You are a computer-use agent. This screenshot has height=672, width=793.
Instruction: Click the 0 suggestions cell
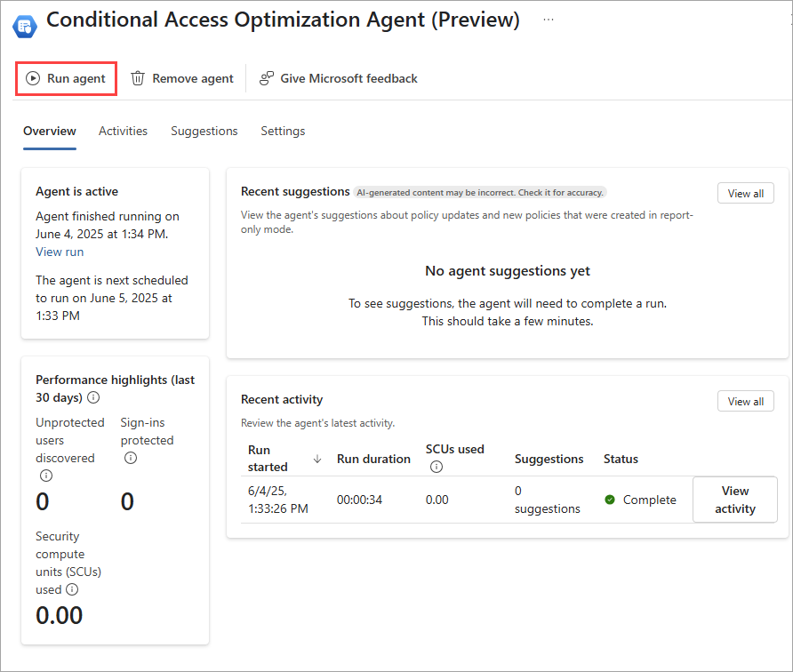(x=548, y=500)
